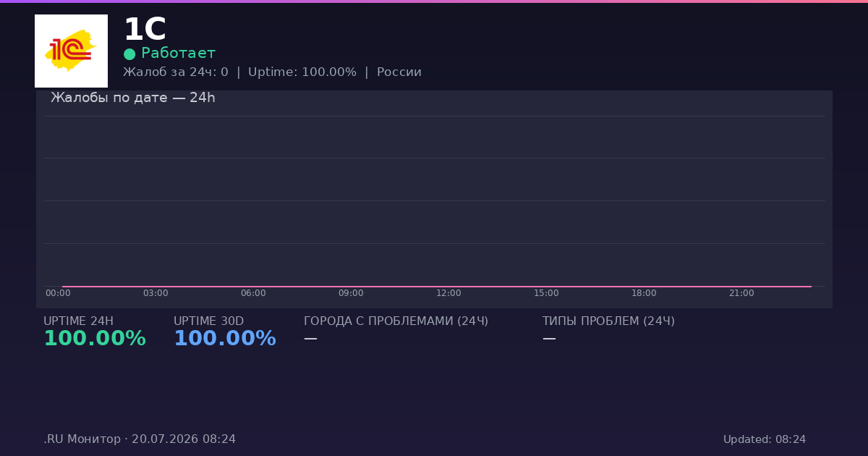The width and height of the screenshot is (868, 456).
Task: Click the Updated: 08:24 timestamp
Action: tap(765, 440)
